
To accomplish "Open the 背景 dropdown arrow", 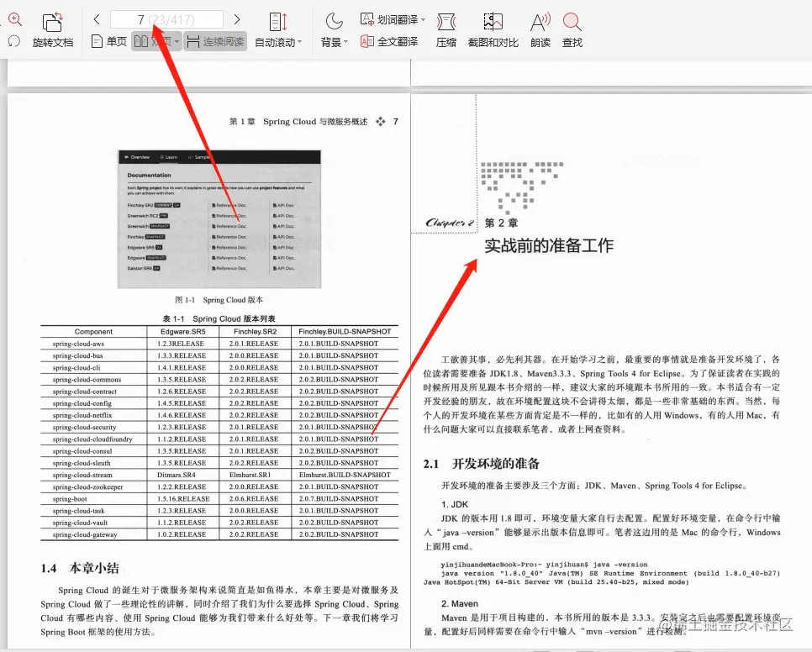I will click(346, 43).
